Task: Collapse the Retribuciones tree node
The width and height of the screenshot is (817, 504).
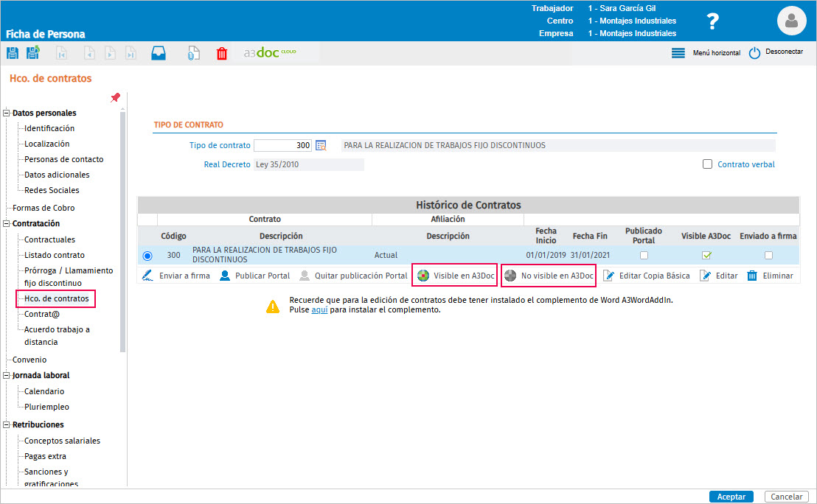Action: pos(7,425)
